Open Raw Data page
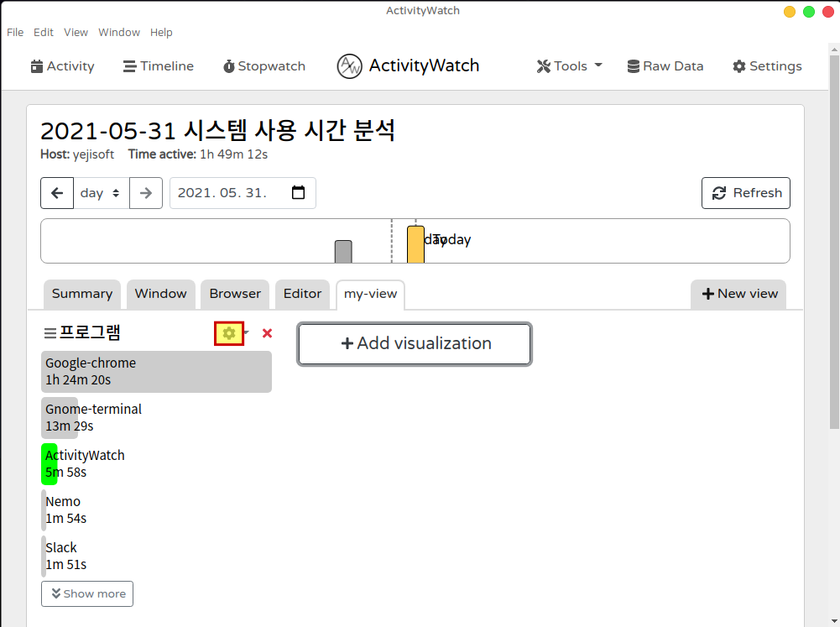The height and width of the screenshot is (627, 840). pos(665,66)
